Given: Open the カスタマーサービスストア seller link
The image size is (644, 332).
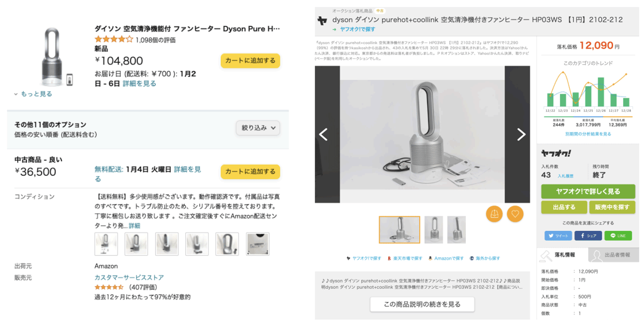Looking at the screenshot, I should point(129,277).
